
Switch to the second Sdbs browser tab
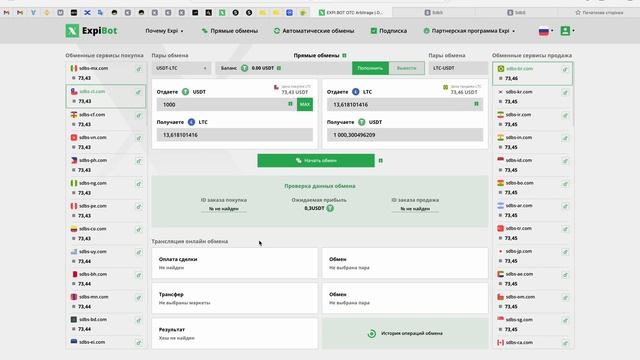[516, 13]
